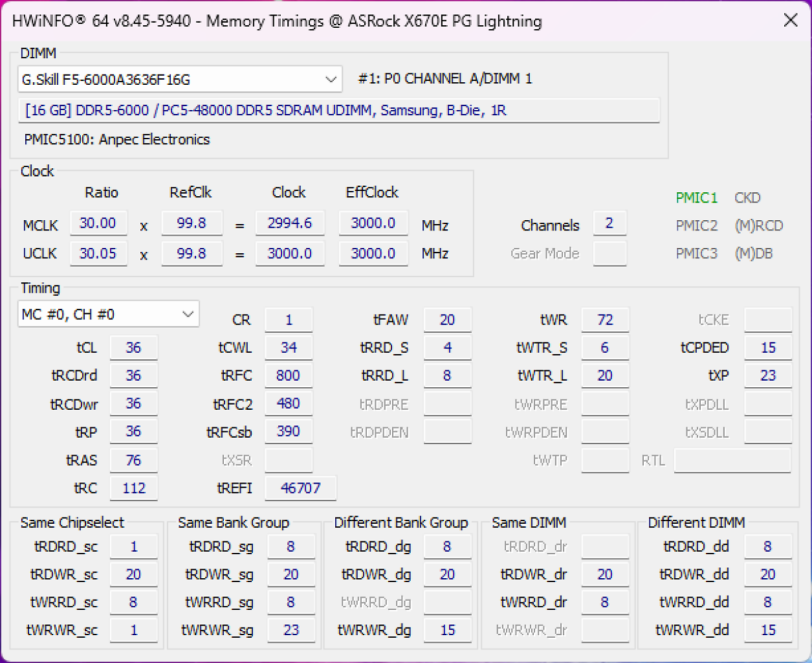The width and height of the screenshot is (812, 663).
Task: Click the tREFI value 46707
Action: 301,488
